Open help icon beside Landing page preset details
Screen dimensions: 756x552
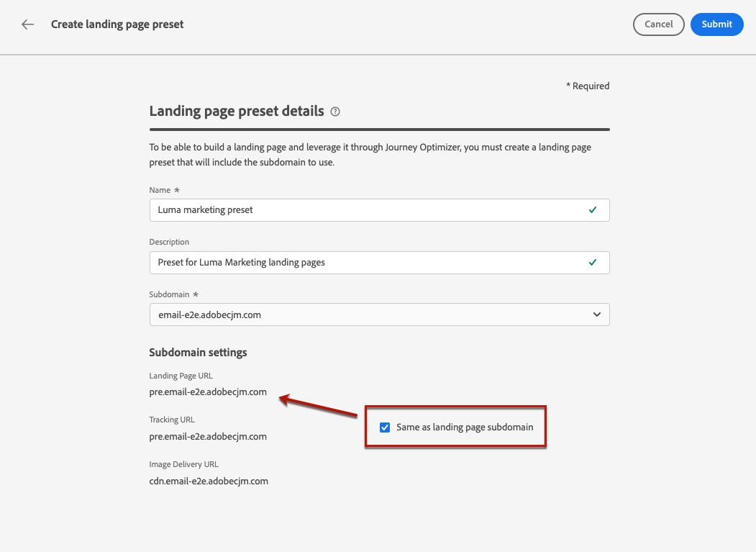[x=335, y=112]
